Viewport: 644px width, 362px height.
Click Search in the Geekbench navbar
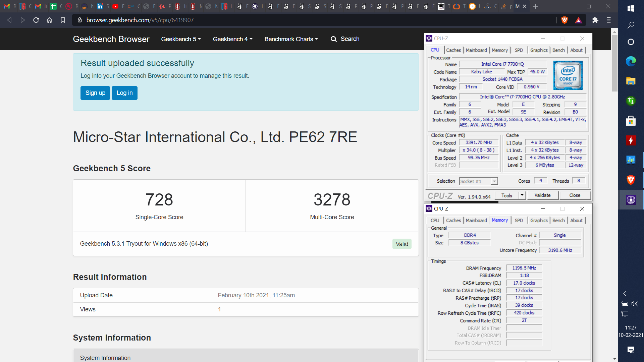click(345, 39)
